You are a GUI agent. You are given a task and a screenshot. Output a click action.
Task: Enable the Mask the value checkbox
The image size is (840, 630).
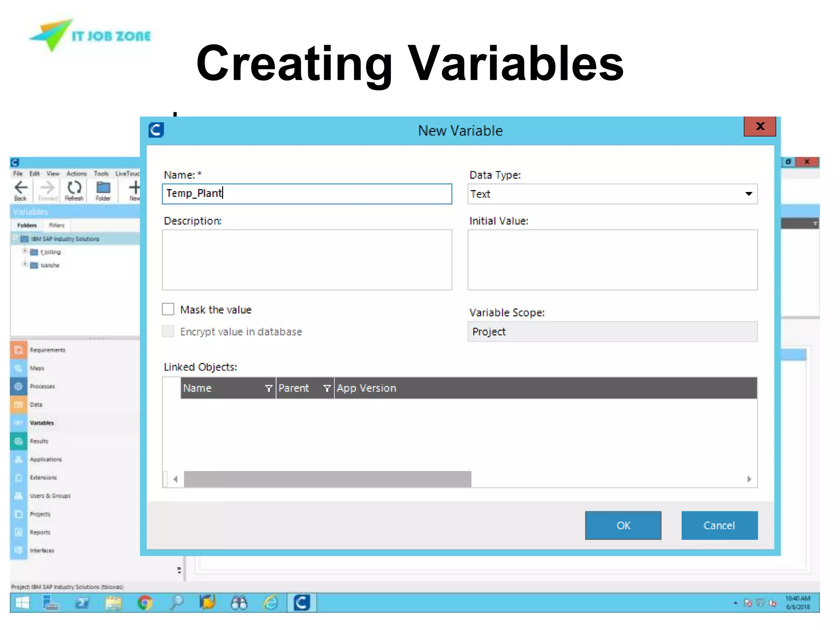point(168,309)
